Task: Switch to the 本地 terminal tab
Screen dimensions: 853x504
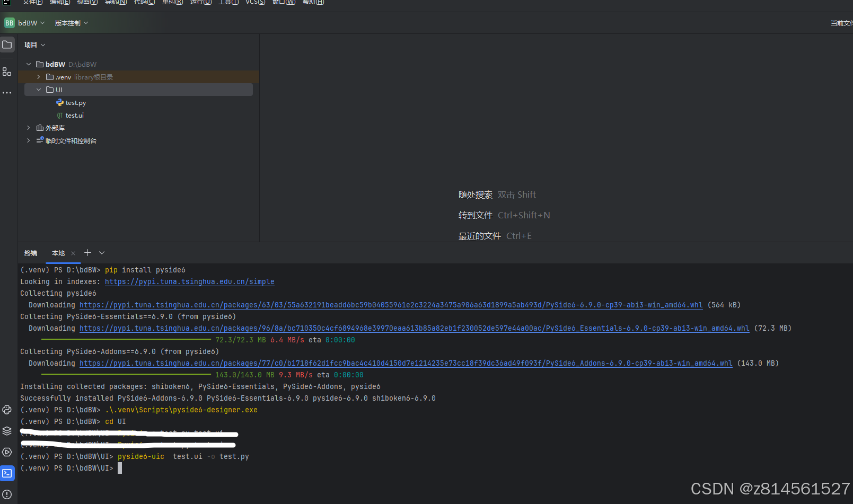Action: (58, 253)
